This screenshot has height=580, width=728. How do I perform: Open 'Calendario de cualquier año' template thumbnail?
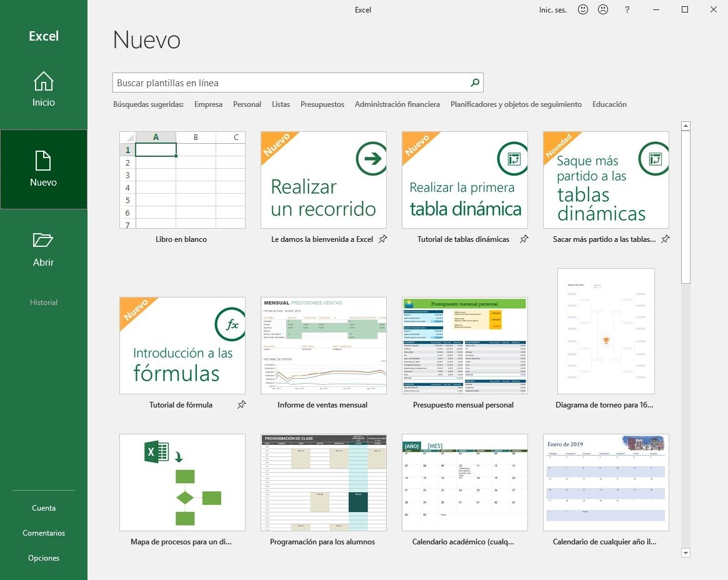click(606, 482)
